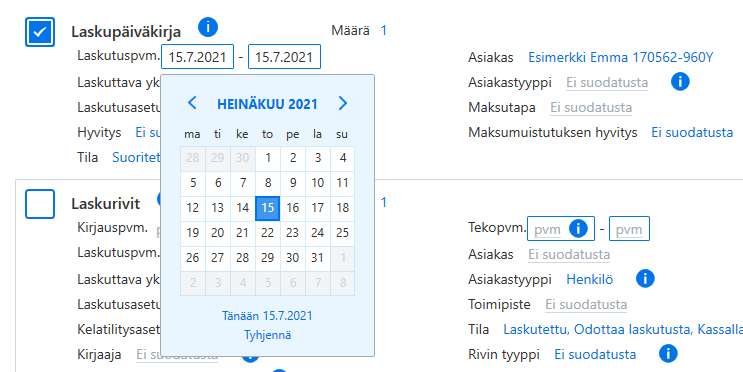This screenshot has height=372, width=743.
Task: Pick greyed previous-month day 30
Action: (x=243, y=158)
